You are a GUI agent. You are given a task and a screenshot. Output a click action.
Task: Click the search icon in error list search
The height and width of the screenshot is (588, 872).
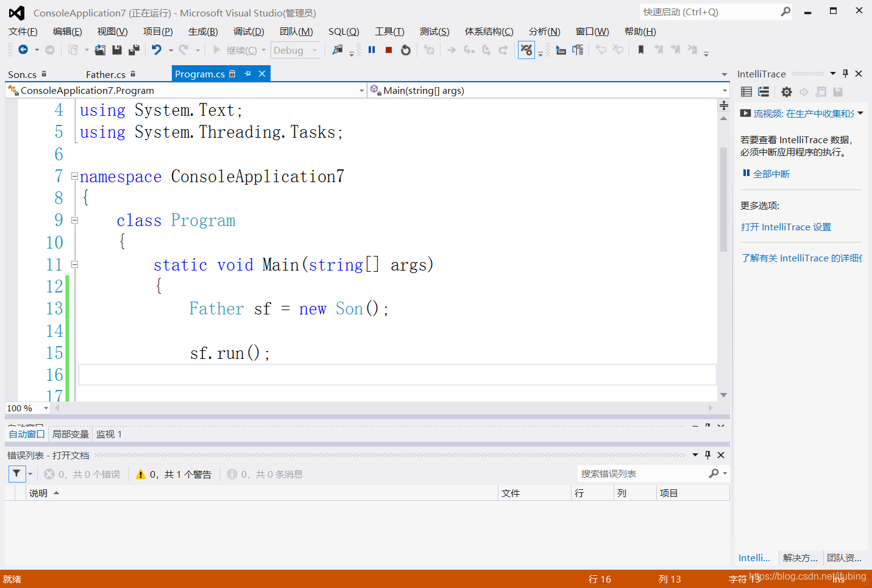point(714,473)
